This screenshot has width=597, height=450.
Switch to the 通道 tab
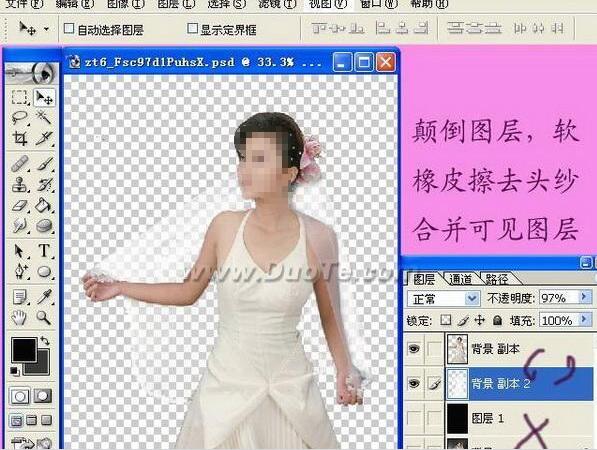(460, 279)
